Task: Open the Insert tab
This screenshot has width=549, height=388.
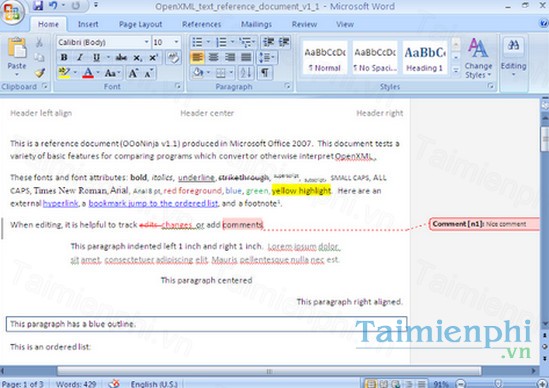Action: tap(88, 24)
